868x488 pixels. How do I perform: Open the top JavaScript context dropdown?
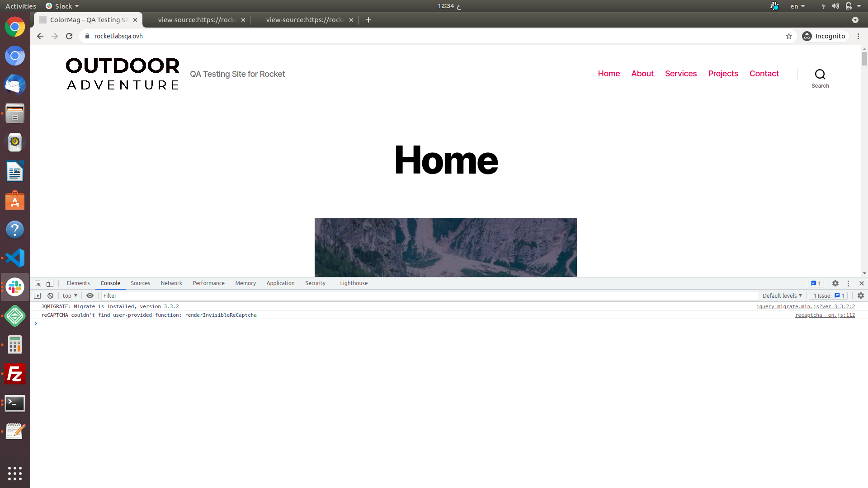click(70, 296)
